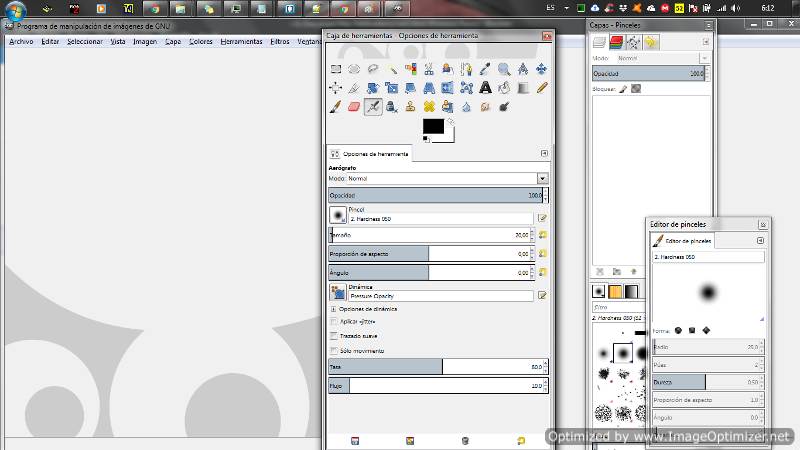Toggle lock alpha channel in Capas panel
This screenshot has height=450, width=800.
(x=636, y=89)
